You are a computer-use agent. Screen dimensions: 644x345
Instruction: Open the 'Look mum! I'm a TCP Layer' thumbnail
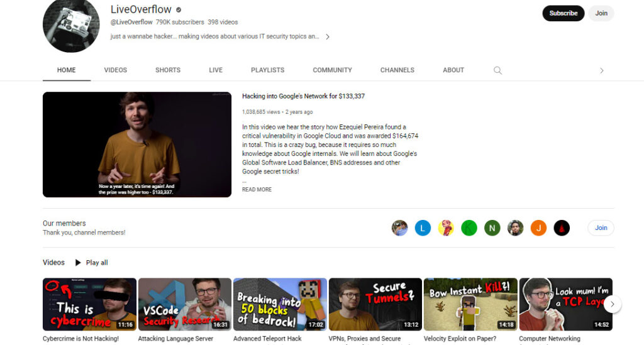[565, 304]
